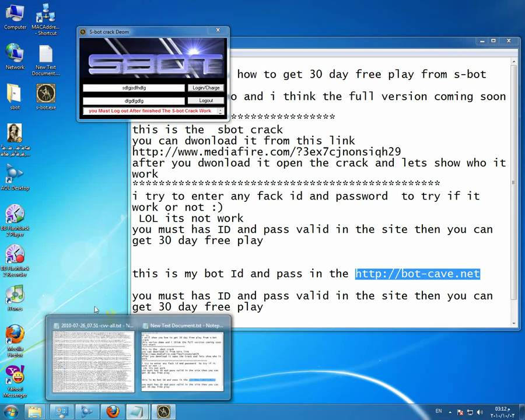Open the sbot folder on the desktop
Screen dimensions: 525x420
click(15, 96)
